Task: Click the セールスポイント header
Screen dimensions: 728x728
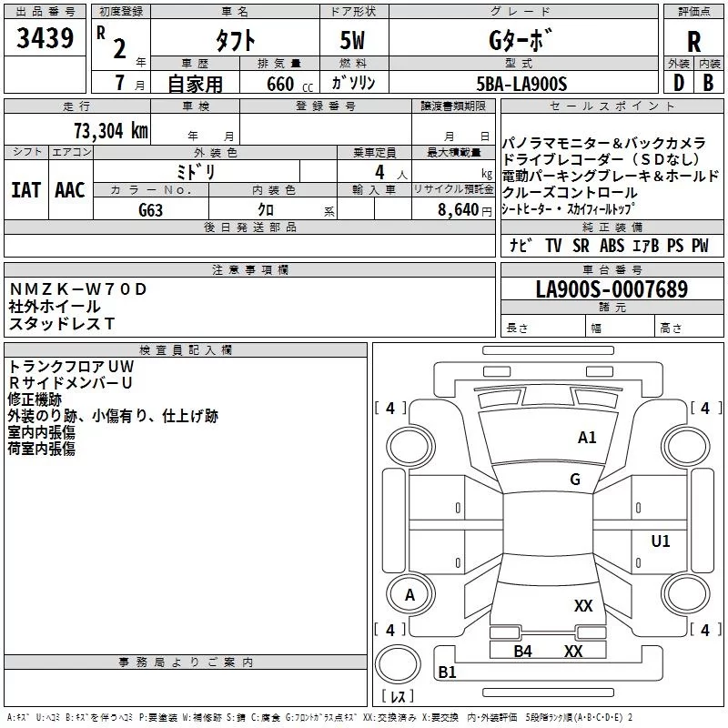Action: [x=612, y=106]
